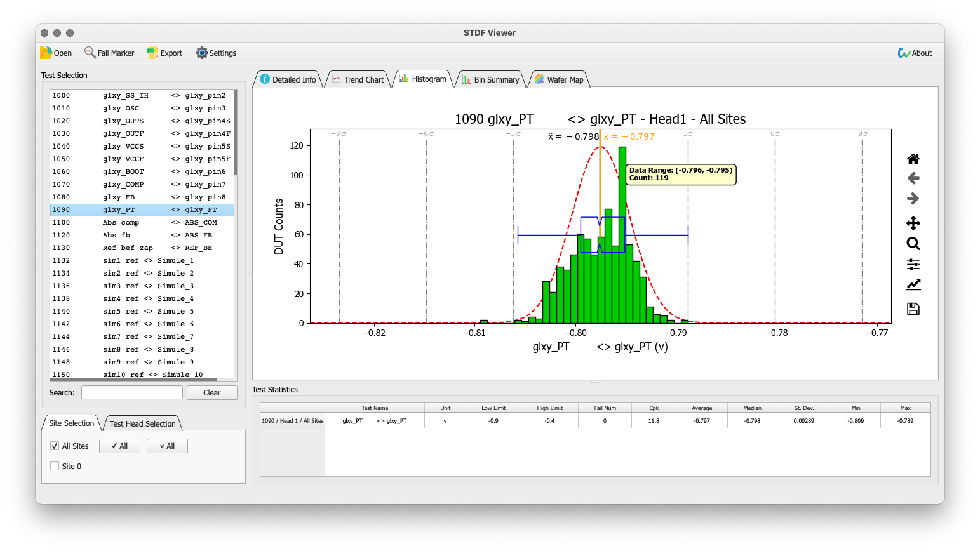The image size is (980, 551).
Task: Reset chart view with home icon
Action: pyautogui.click(x=913, y=159)
